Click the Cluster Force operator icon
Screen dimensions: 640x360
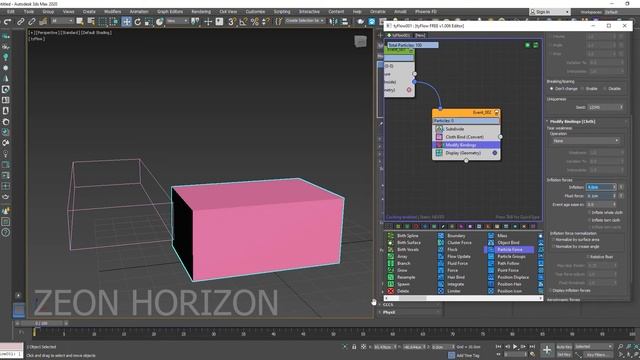click(x=441, y=242)
